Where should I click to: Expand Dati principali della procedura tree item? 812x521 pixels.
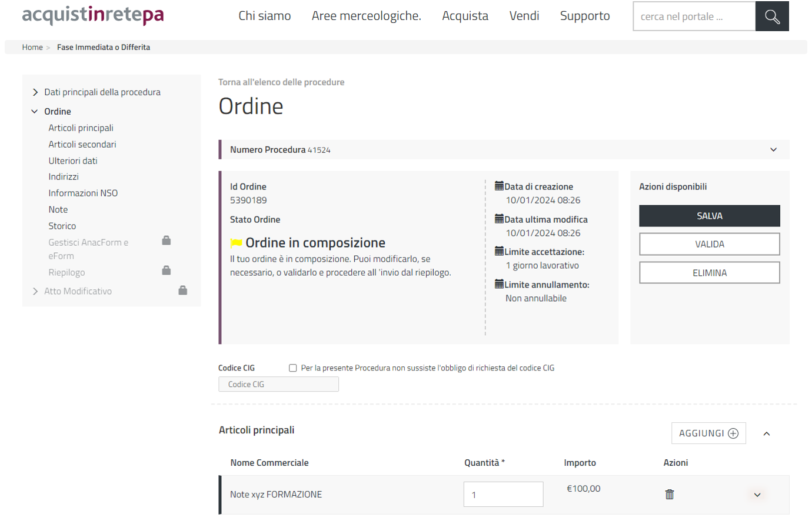click(x=35, y=92)
